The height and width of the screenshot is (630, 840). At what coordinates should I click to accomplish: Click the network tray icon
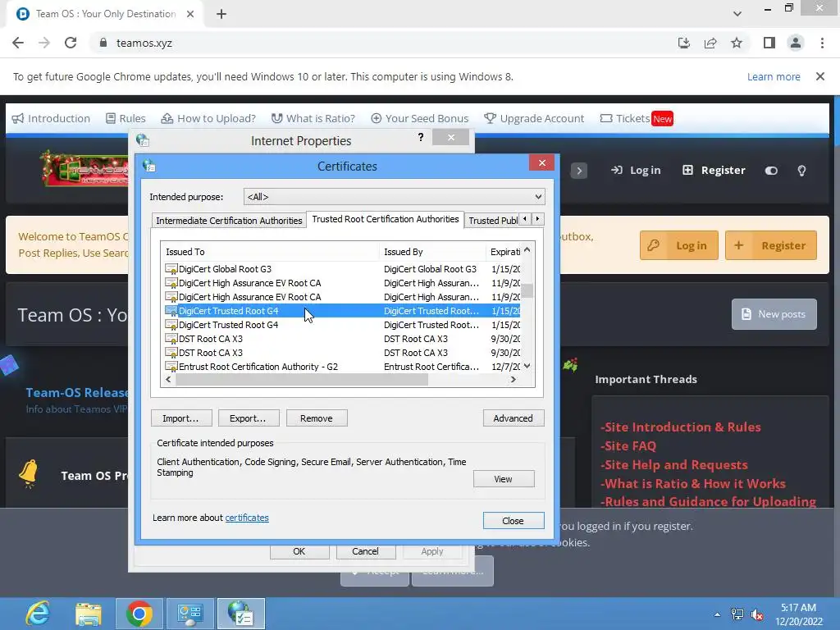pos(737,614)
